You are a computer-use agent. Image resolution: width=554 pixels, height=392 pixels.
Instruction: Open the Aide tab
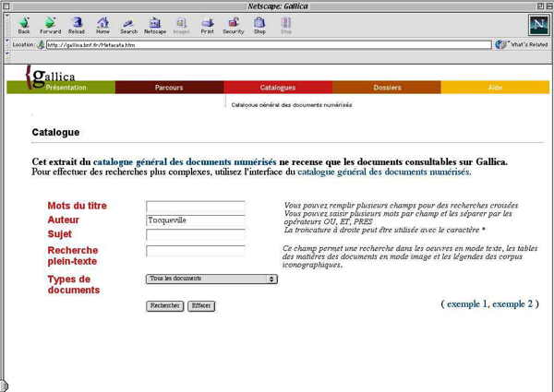point(495,88)
